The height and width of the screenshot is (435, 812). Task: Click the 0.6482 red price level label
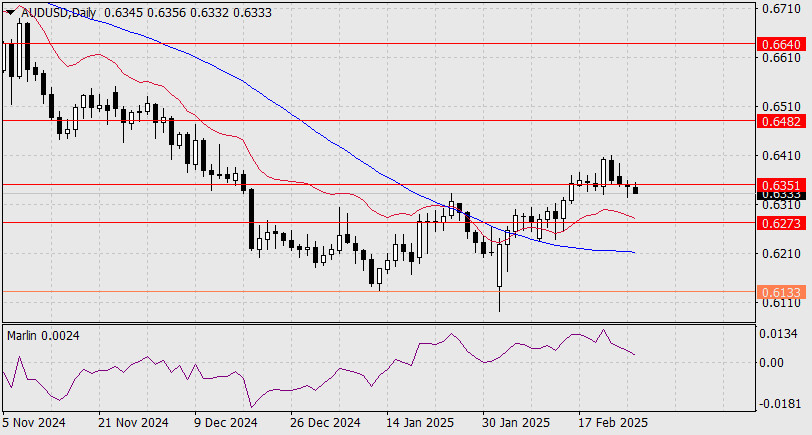tap(782, 121)
